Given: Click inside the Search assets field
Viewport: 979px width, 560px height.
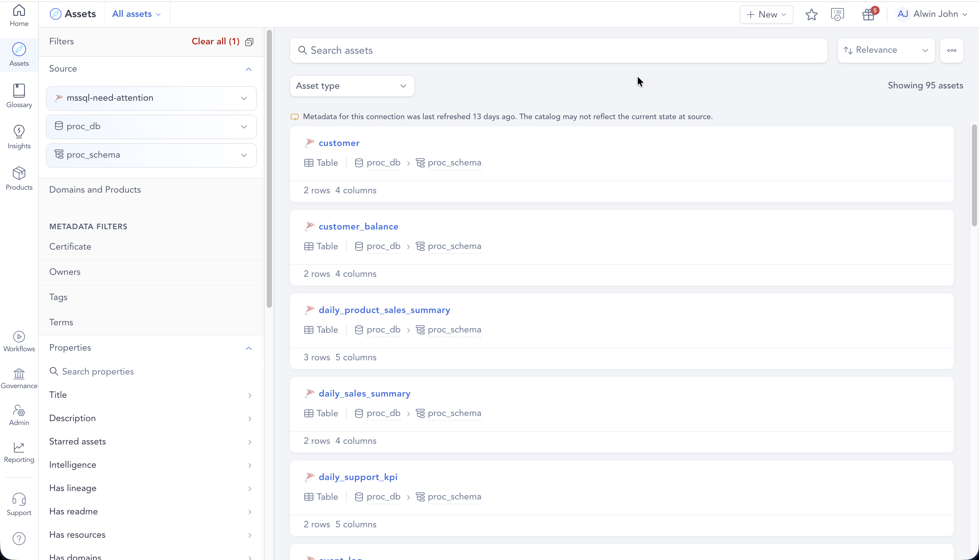Looking at the screenshot, I should click(x=558, y=50).
